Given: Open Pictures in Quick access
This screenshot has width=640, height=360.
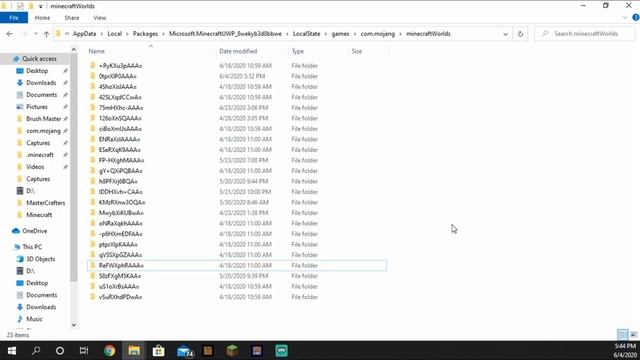Looking at the screenshot, I should pos(37,107).
